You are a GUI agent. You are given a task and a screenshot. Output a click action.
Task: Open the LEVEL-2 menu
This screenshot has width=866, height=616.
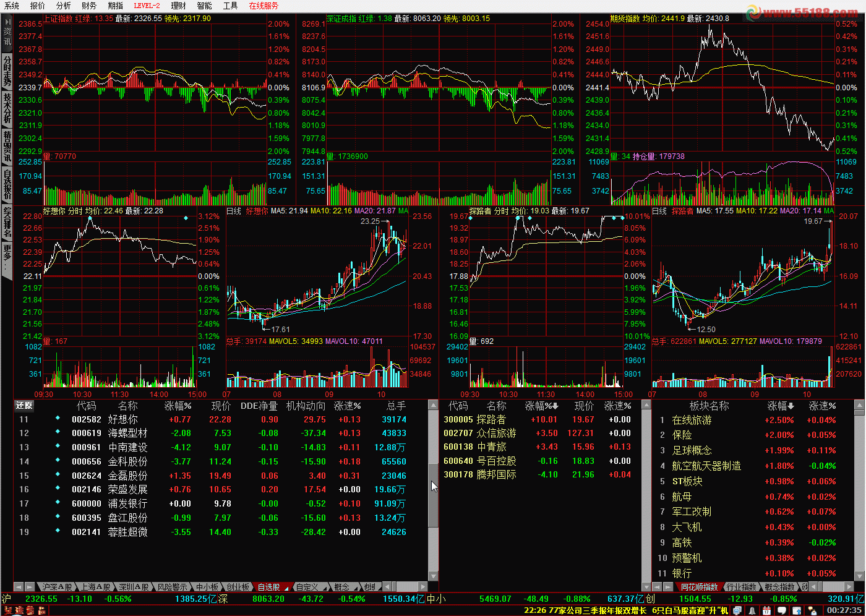[x=147, y=6]
